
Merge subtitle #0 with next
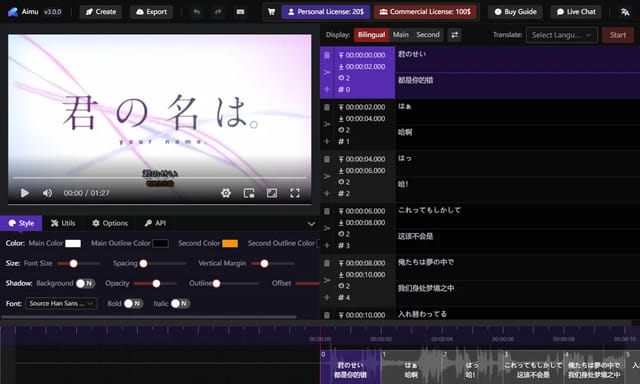(327, 72)
